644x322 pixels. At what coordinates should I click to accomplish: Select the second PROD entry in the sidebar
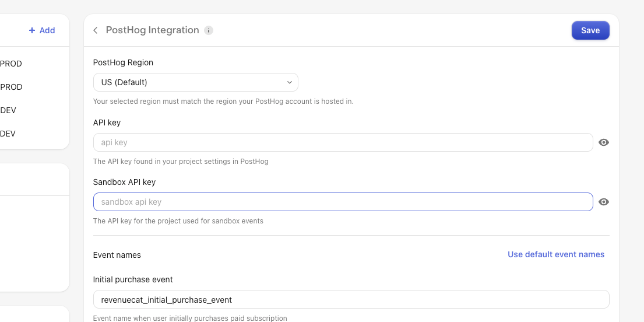click(11, 87)
